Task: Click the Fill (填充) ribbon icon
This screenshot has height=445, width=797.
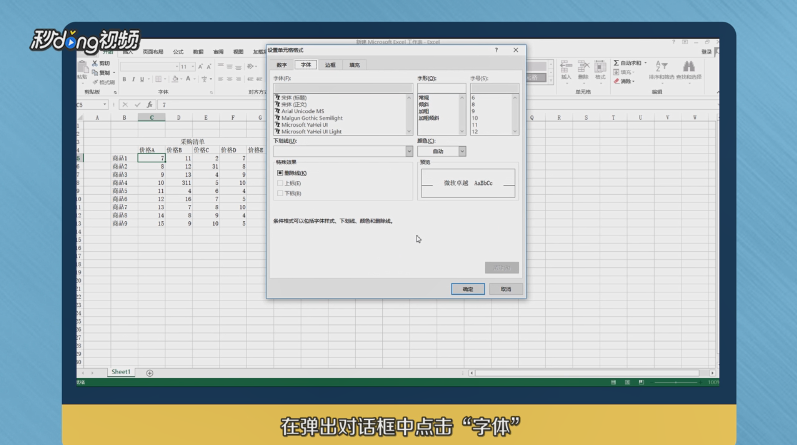Action: coord(616,72)
